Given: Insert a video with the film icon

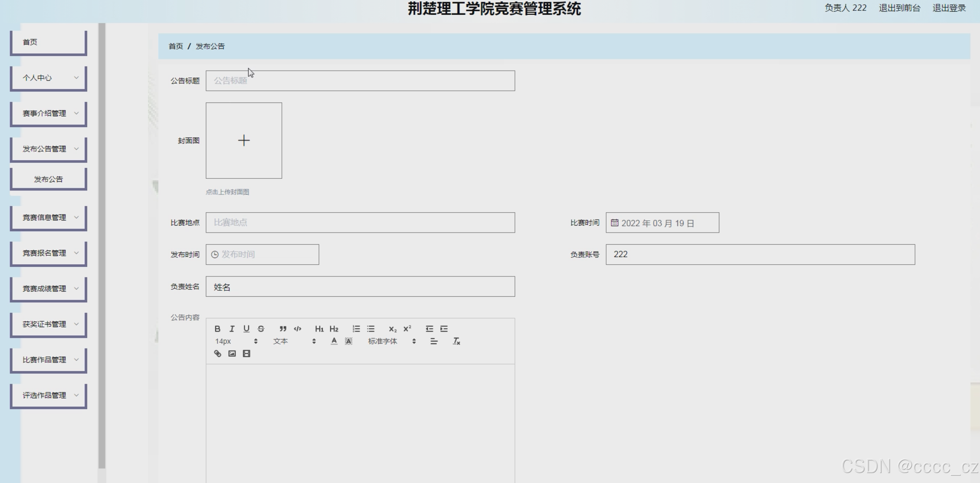Looking at the screenshot, I should [x=246, y=354].
